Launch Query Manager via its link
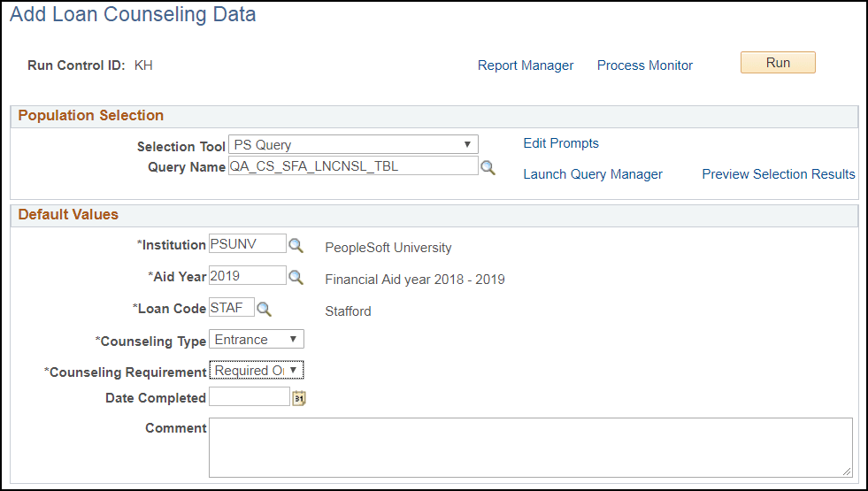Screen dimensions: 868x491 pos(593,174)
